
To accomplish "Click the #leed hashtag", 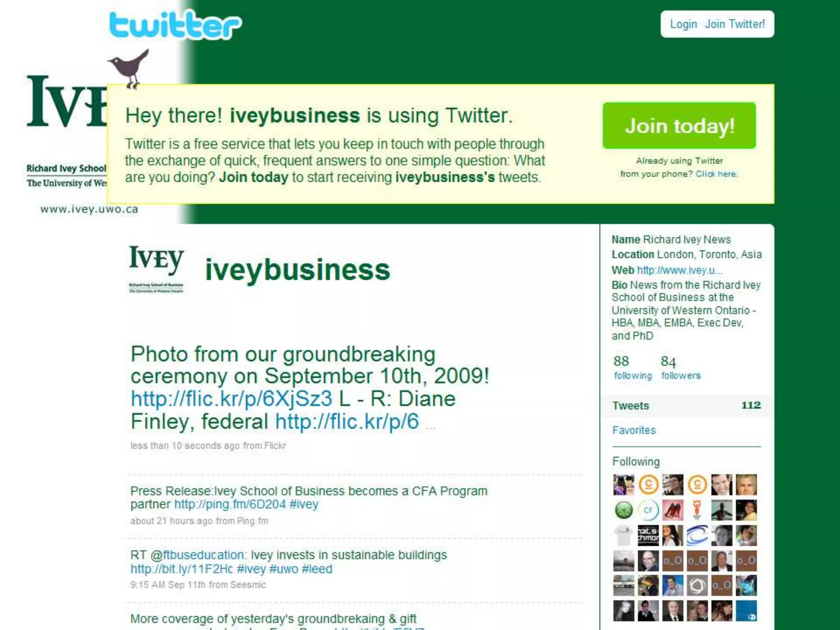I will pos(317,569).
